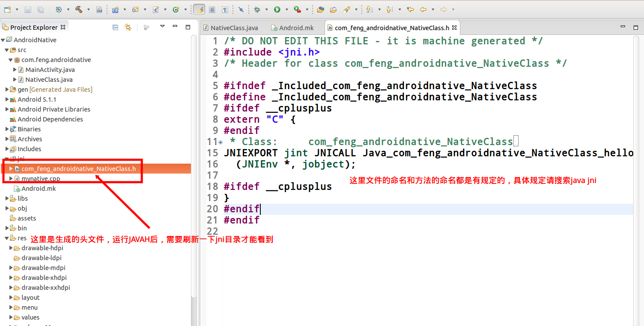644x326 pixels.
Task: Click the Skip All Breakpoints icon
Action: [241, 9]
